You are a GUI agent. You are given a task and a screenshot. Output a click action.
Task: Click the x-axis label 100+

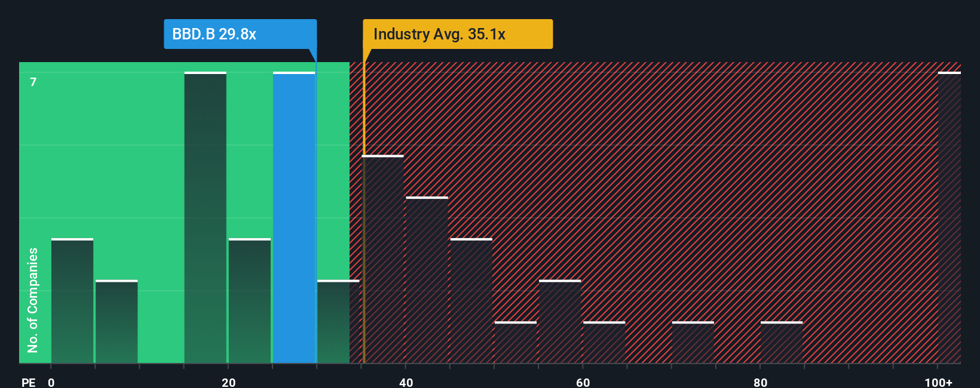(x=938, y=382)
